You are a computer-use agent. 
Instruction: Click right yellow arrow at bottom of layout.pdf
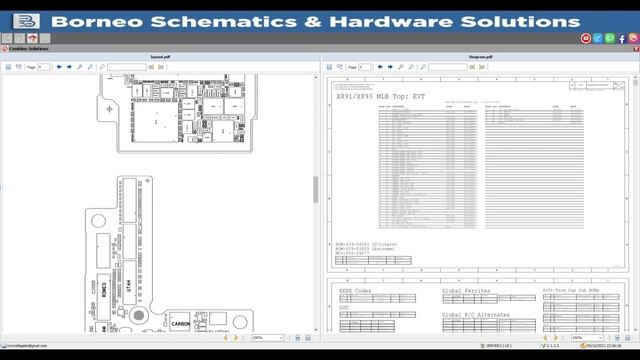coord(236,338)
